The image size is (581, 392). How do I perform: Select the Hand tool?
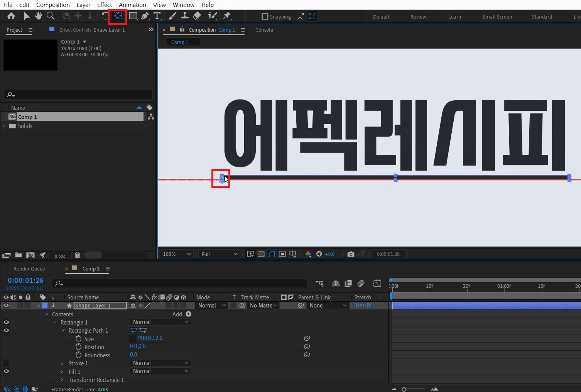pos(38,16)
